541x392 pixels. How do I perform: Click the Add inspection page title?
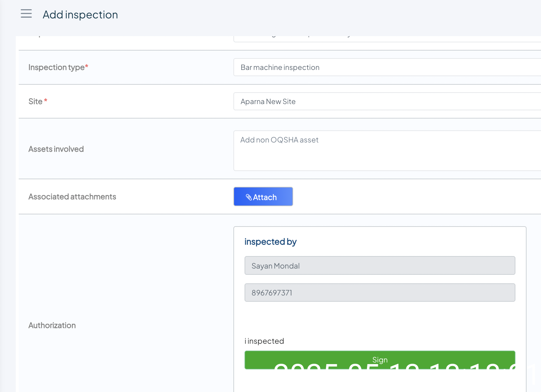[x=80, y=15]
